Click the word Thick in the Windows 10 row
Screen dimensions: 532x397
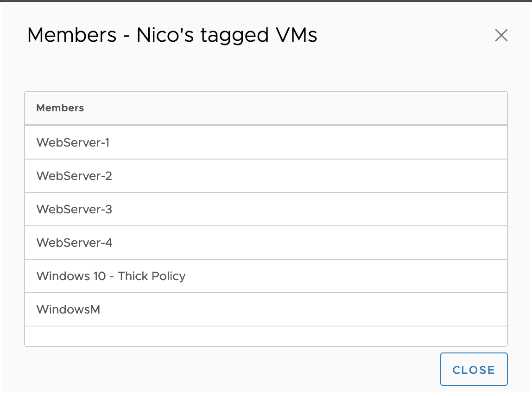132,276
